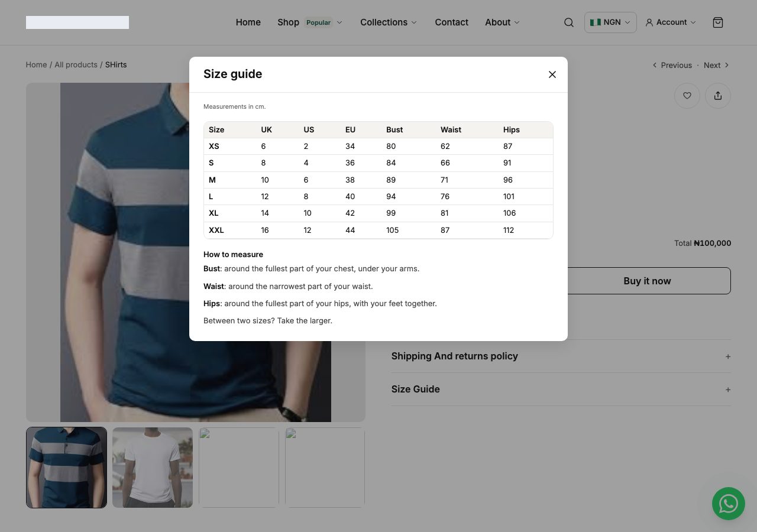Click the 'How to measure' heading
This screenshot has height=532, width=757.
[x=233, y=254]
